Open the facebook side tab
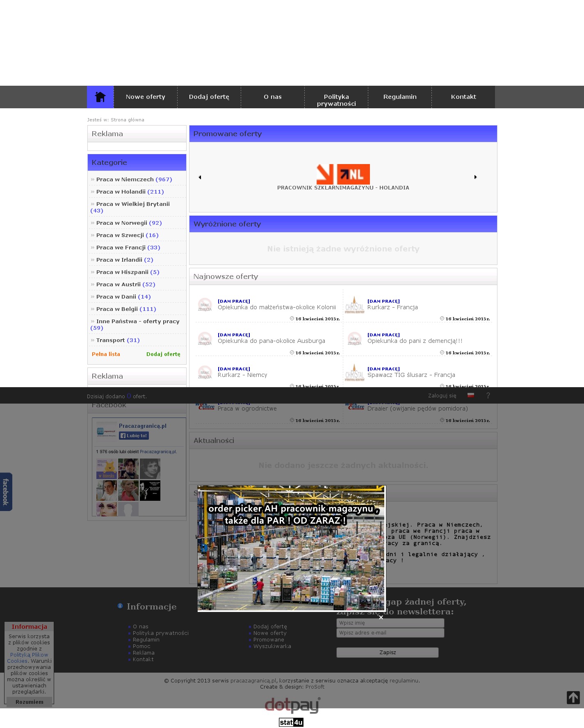The image size is (584, 728). tap(6, 492)
